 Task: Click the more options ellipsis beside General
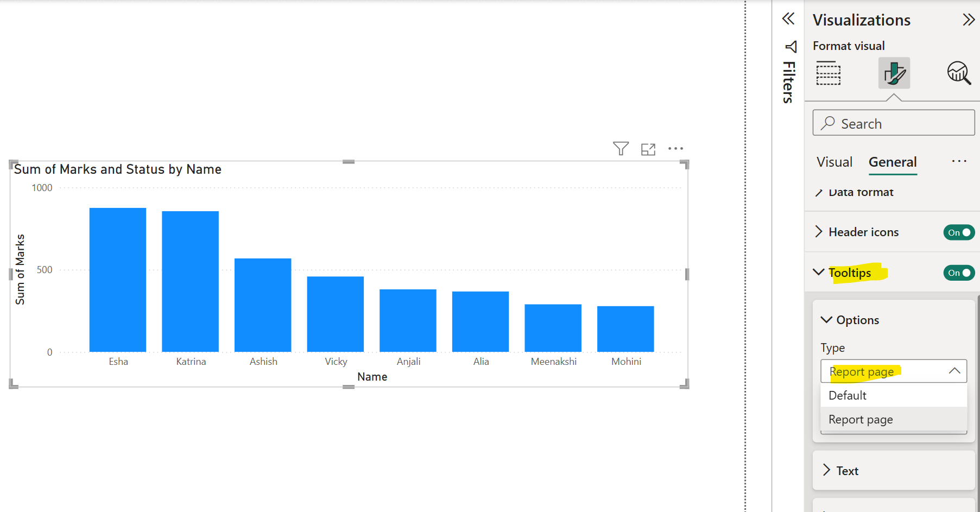click(959, 161)
